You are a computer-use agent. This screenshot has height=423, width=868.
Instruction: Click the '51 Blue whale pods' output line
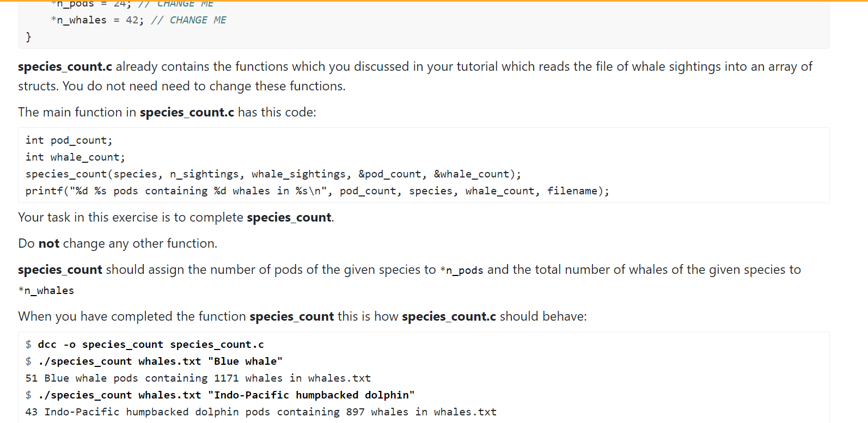198,378
